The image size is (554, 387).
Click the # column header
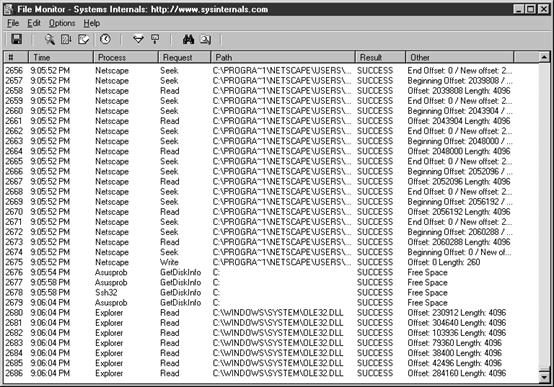[16, 57]
